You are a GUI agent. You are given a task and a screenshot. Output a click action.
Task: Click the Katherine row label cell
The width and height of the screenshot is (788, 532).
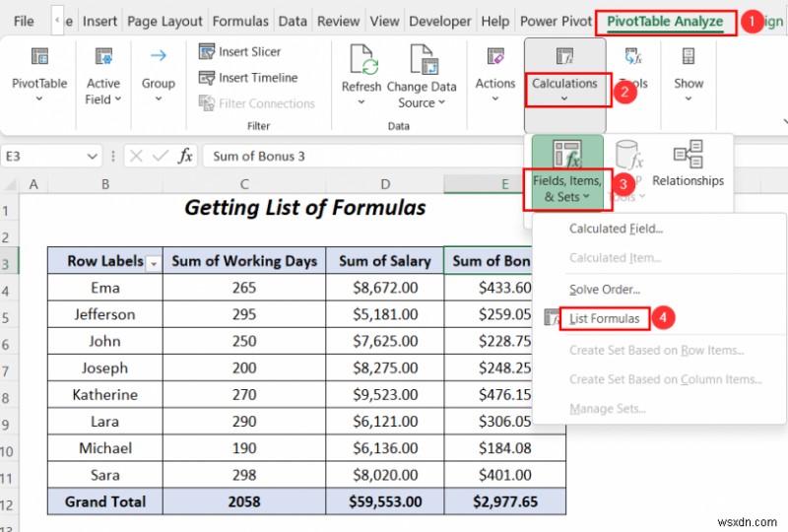[x=105, y=394]
